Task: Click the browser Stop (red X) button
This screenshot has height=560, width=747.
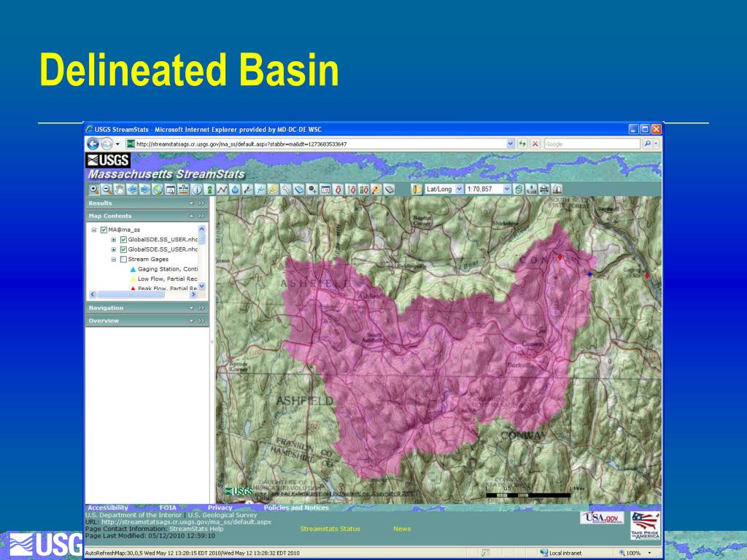Action: (x=535, y=144)
